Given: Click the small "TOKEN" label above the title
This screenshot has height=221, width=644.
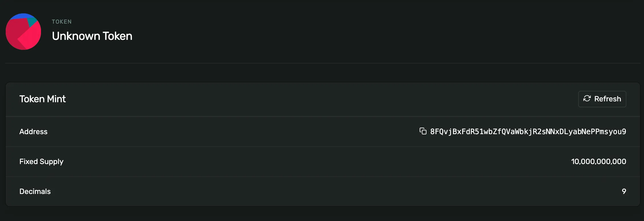Looking at the screenshot, I should click(x=61, y=22).
